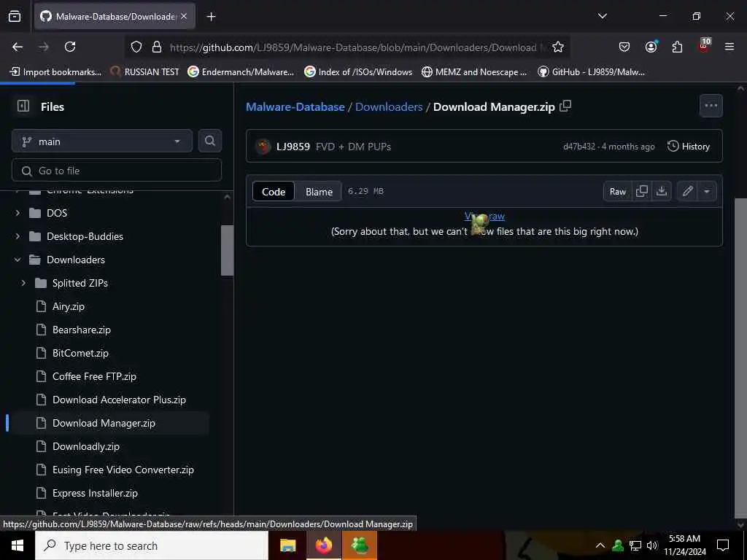Click the pencil edit file icon

(x=687, y=191)
